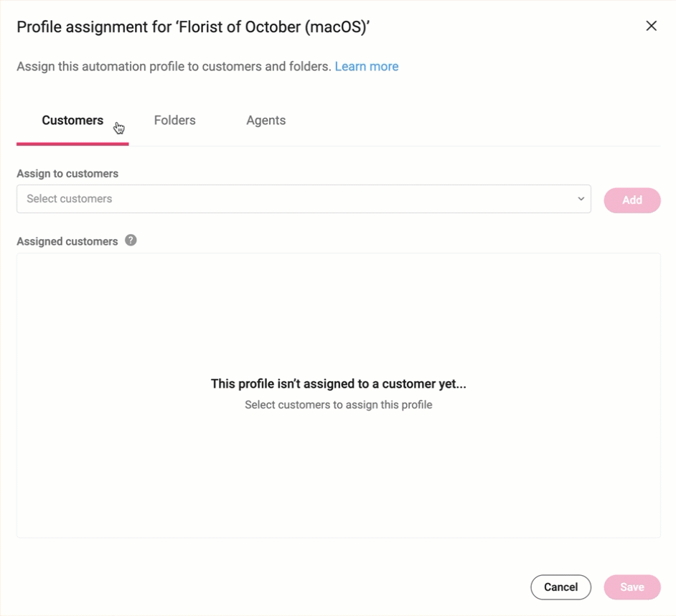Switch to the Folders tab
Screen dimensions: 676x616
click(174, 120)
